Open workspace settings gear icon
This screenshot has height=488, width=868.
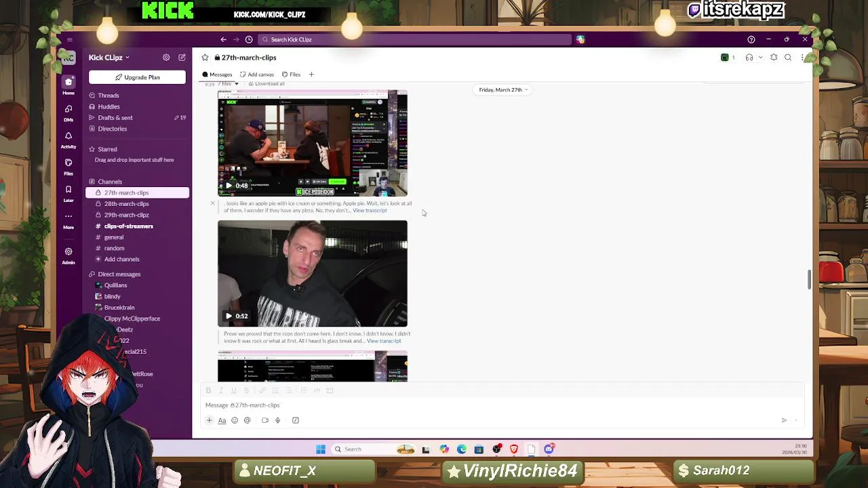click(166, 58)
